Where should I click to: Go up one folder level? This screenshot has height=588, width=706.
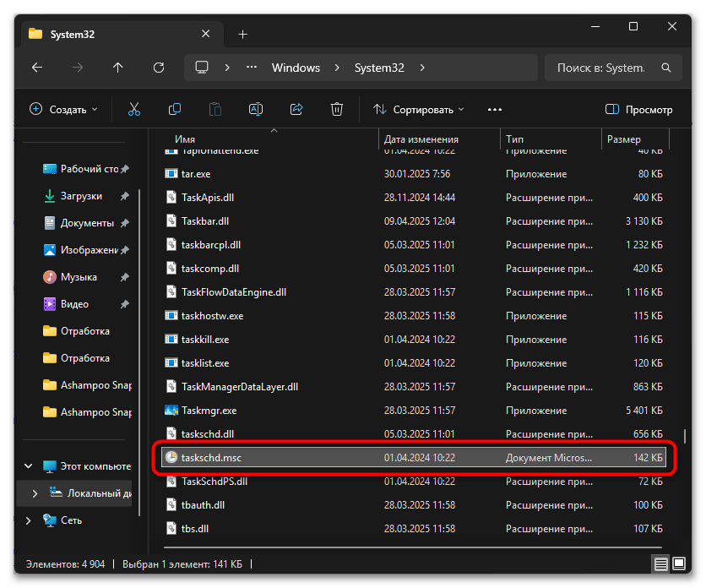point(118,68)
